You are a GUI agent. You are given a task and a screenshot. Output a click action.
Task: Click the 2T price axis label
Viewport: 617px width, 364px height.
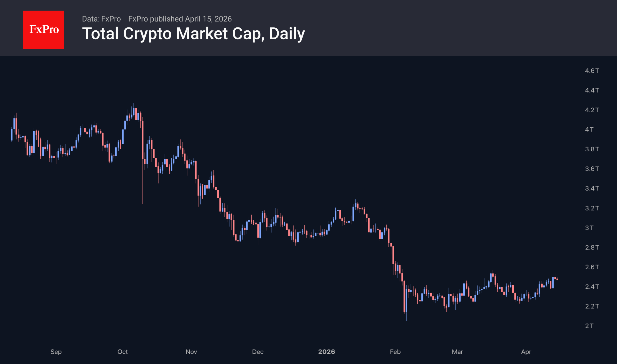(x=589, y=326)
